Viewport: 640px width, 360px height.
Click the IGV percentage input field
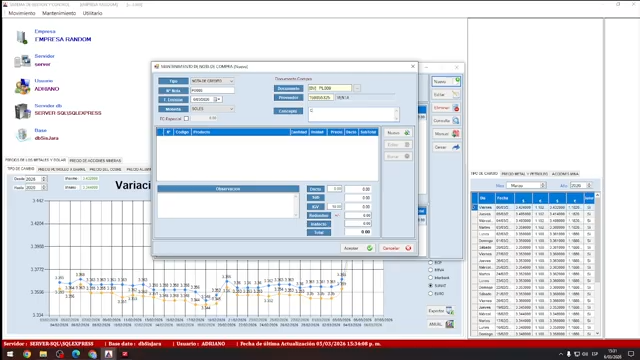(x=334, y=207)
